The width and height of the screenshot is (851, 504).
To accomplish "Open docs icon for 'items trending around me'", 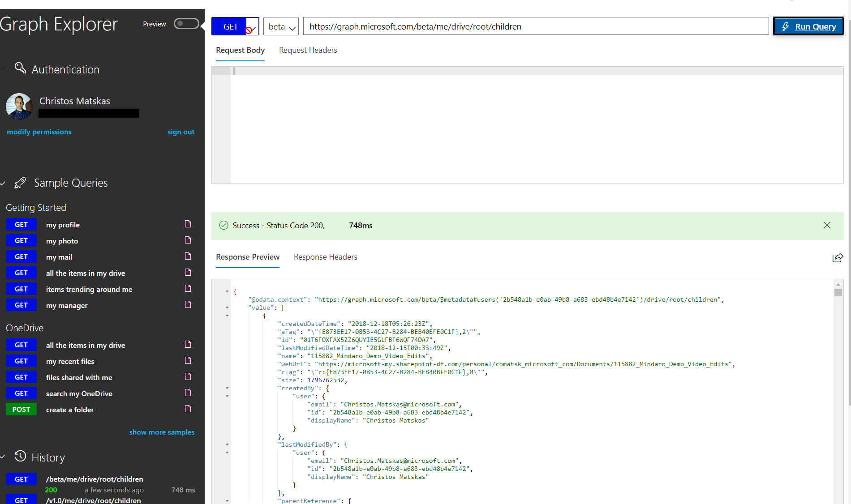I will click(x=188, y=288).
